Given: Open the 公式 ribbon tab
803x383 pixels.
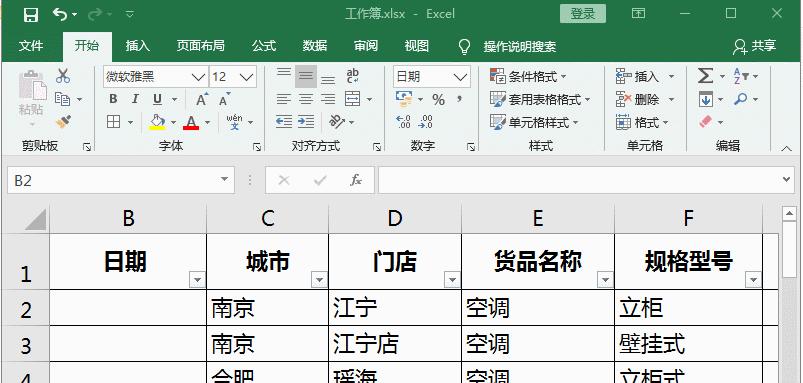Looking at the screenshot, I should [x=264, y=46].
